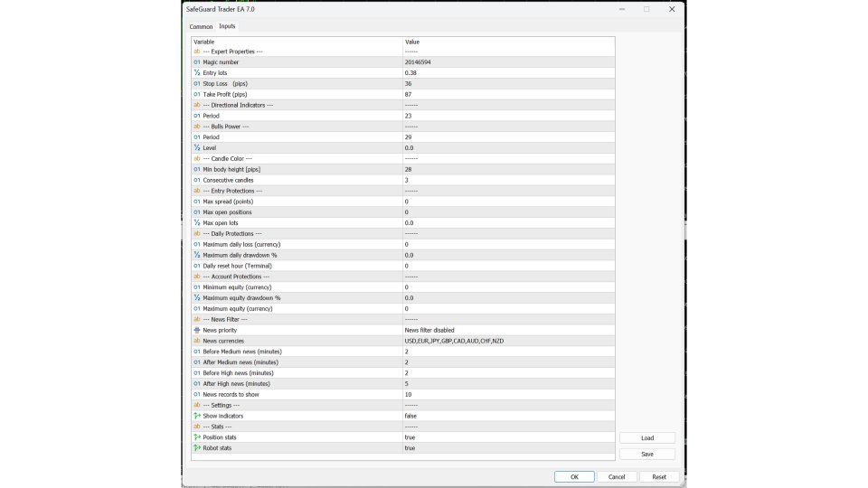Image resolution: width=868 pixels, height=488 pixels.
Task: Click the boolean icon beside Position stats
Action: (x=196, y=437)
